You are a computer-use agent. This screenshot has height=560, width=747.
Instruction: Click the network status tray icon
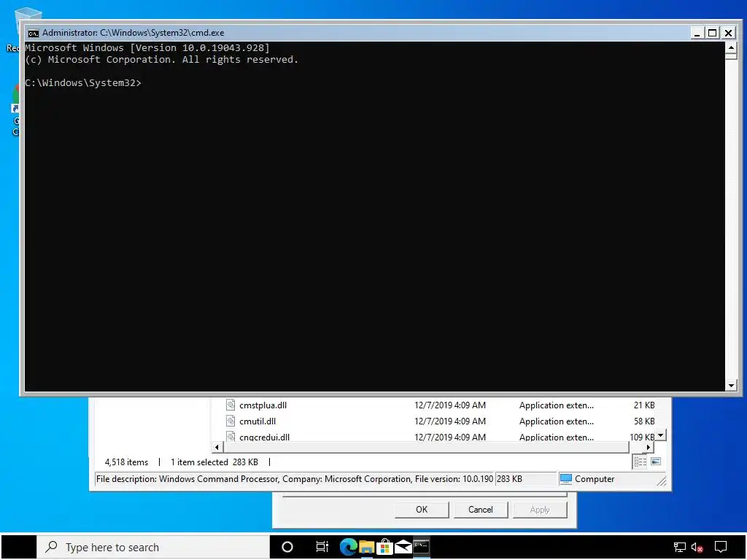(680, 548)
